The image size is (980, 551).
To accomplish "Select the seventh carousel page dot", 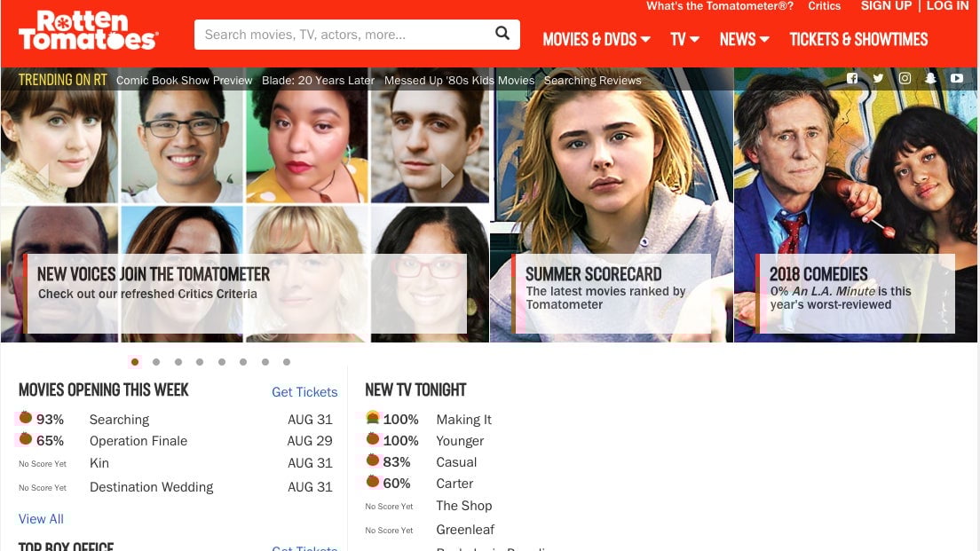I will tap(265, 362).
